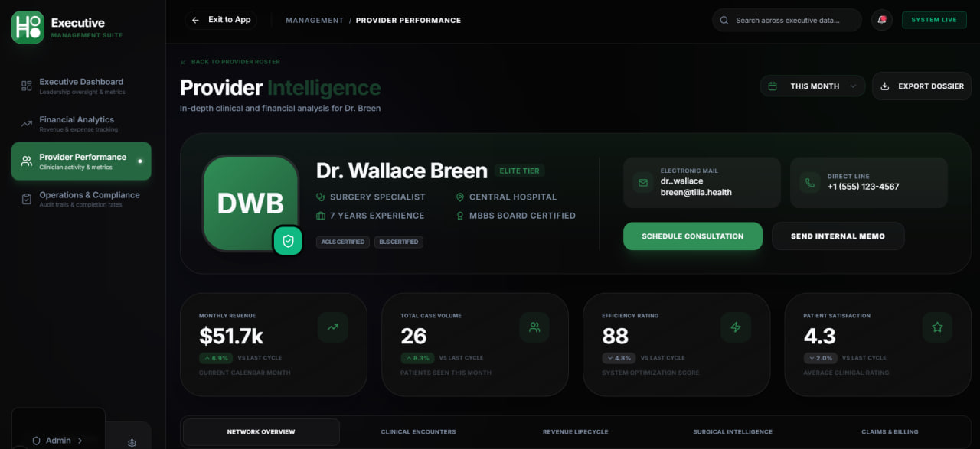Expand the Admin menu chevron
This screenshot has height=449, width=980.
80,441
